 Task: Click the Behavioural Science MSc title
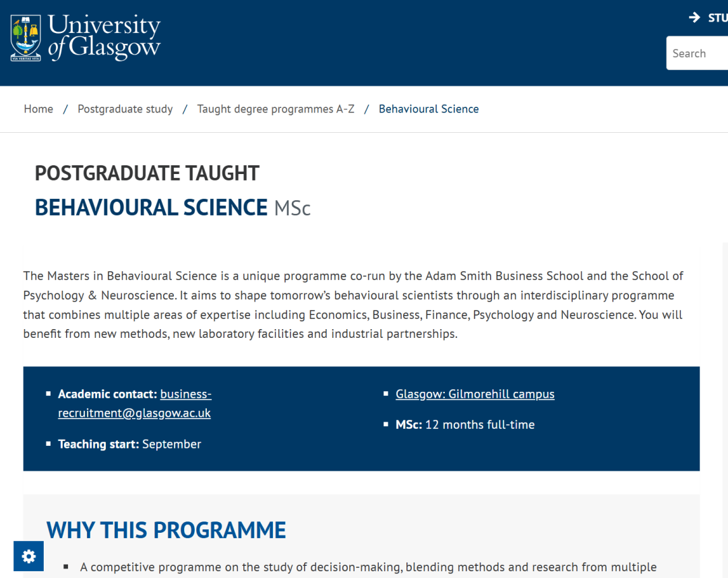tap(173, 208)
